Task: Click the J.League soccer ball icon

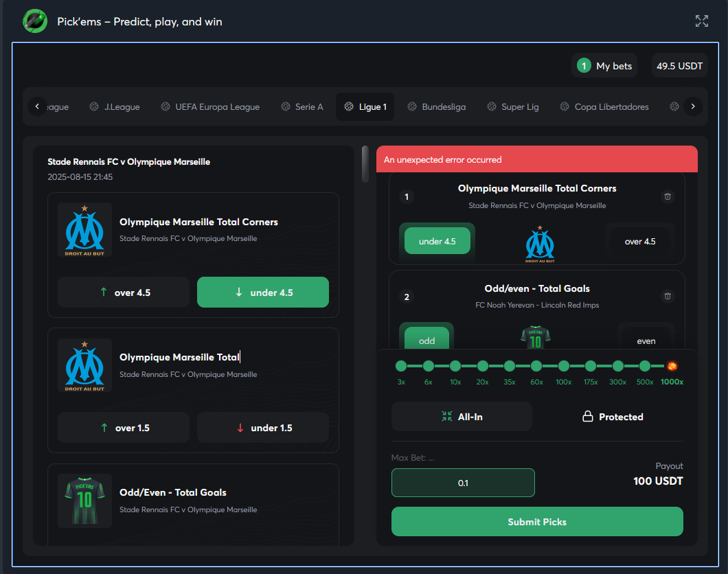Action: (94, 106)
